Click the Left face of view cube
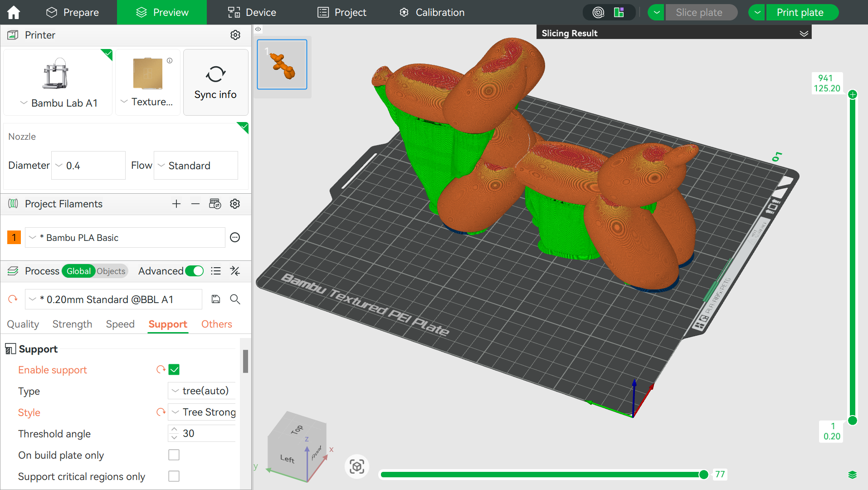Screen dimensions: 868x490 [287, 459]
